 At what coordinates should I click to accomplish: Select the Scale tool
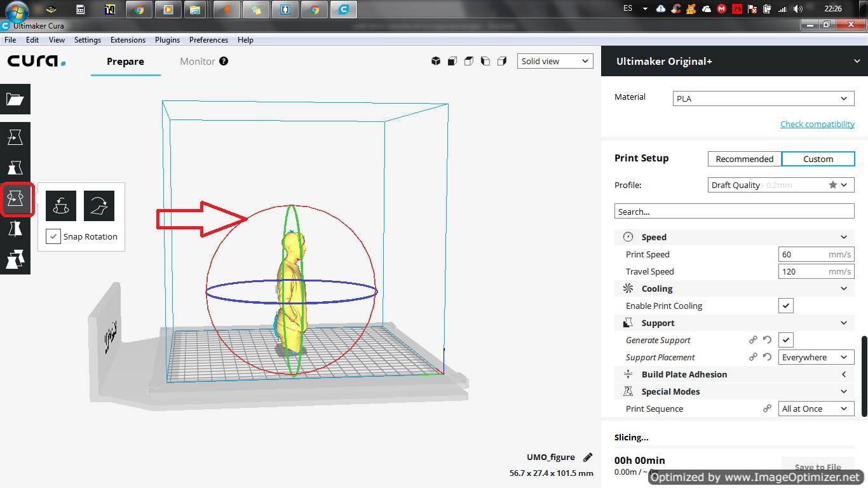tap(15, 168)
